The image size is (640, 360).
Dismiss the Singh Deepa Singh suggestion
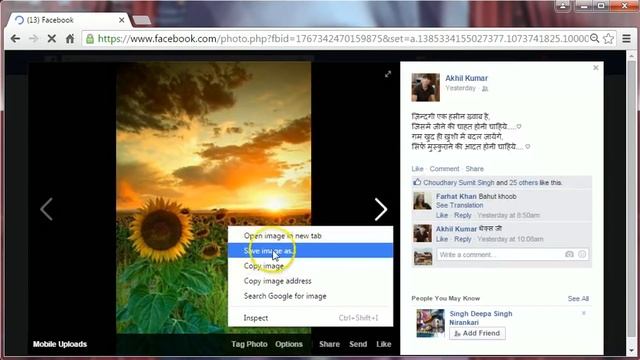pyautogui.click(x=584, y=313)
